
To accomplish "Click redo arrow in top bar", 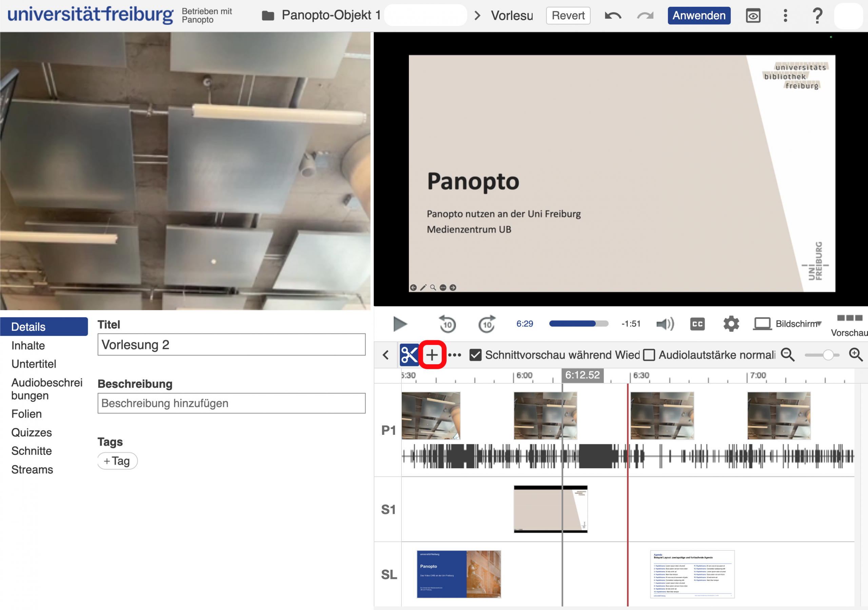I will coord(645,16).
